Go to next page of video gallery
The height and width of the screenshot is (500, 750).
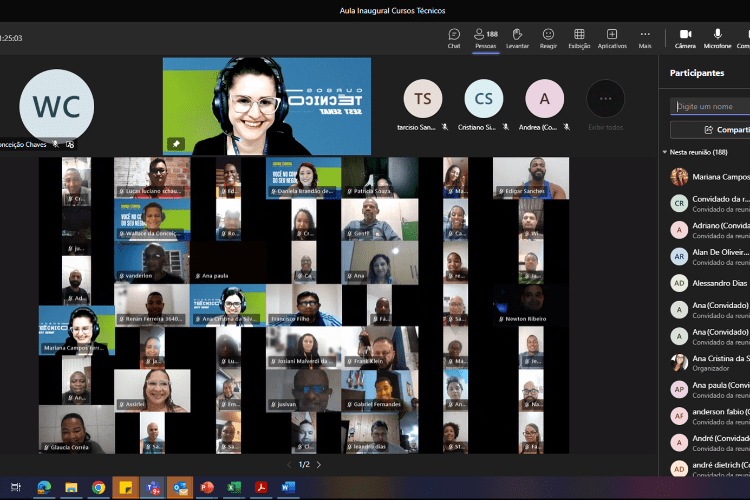point(319,464)
